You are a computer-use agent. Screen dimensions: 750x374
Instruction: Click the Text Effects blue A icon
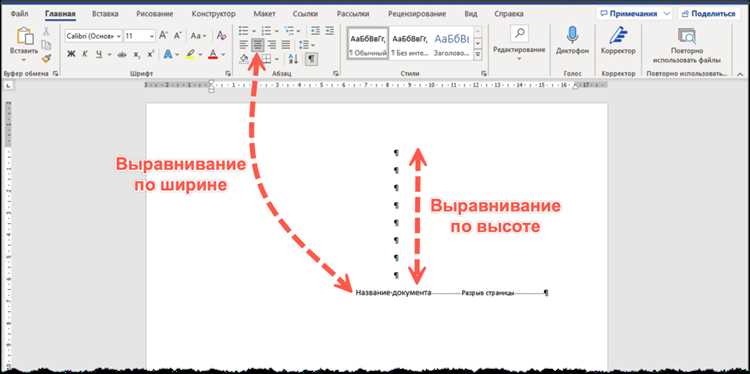168,54
